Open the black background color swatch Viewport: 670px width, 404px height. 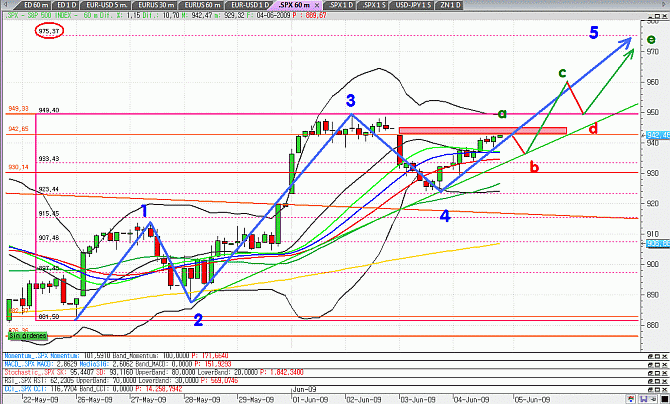[x=664, y=399]
